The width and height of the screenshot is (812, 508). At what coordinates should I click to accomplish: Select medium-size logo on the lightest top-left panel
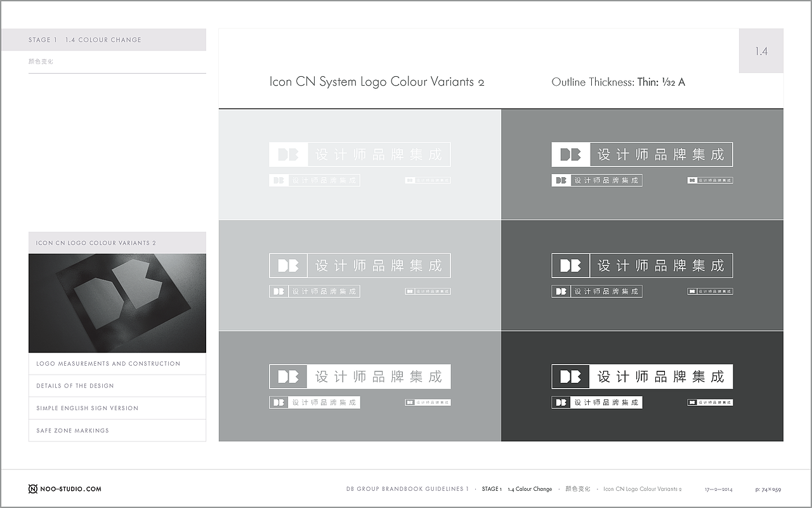click(x=315, y=180)
